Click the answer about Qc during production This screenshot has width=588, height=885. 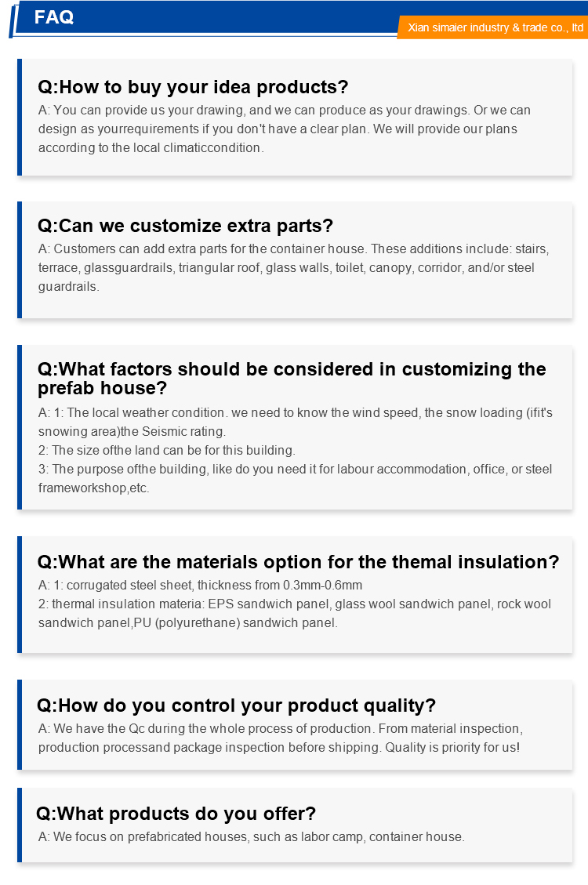(x=281, y=738)
